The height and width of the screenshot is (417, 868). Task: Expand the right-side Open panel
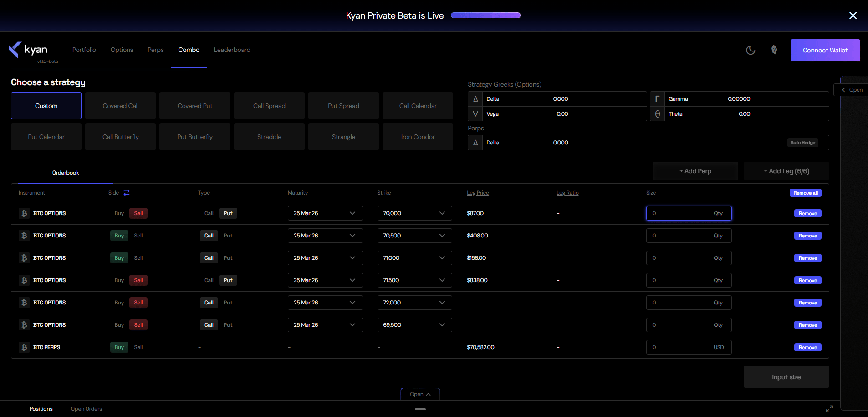(852, 90)
